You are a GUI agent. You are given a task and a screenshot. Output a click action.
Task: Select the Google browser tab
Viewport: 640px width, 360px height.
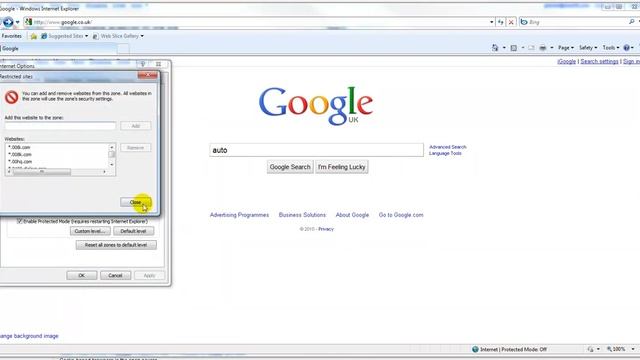58,49
